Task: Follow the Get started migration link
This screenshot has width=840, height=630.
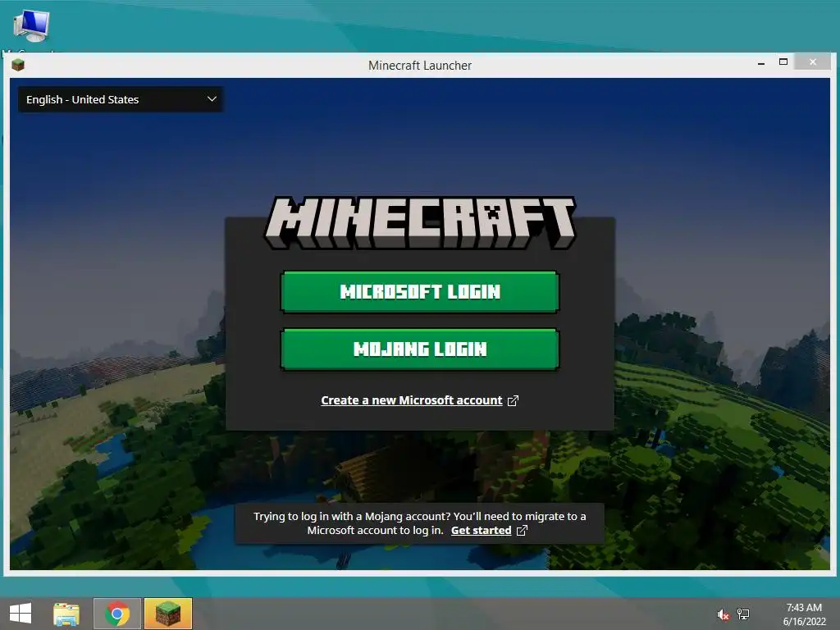Action: click(481, 531)
